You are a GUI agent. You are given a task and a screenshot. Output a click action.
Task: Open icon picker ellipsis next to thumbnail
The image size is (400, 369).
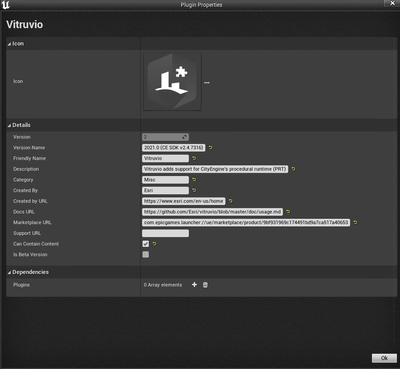tap(207, 83)
